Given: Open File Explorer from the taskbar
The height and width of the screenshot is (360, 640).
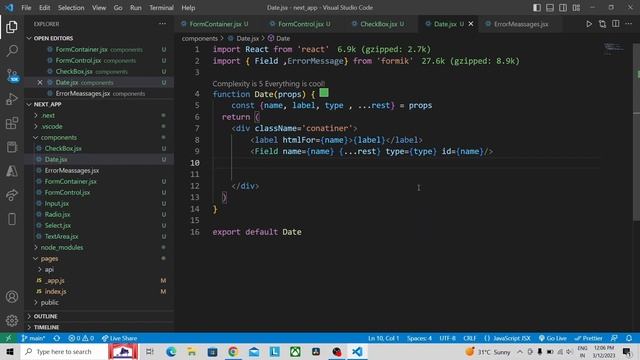Looking at the screenshot, I should coord(191,351).
